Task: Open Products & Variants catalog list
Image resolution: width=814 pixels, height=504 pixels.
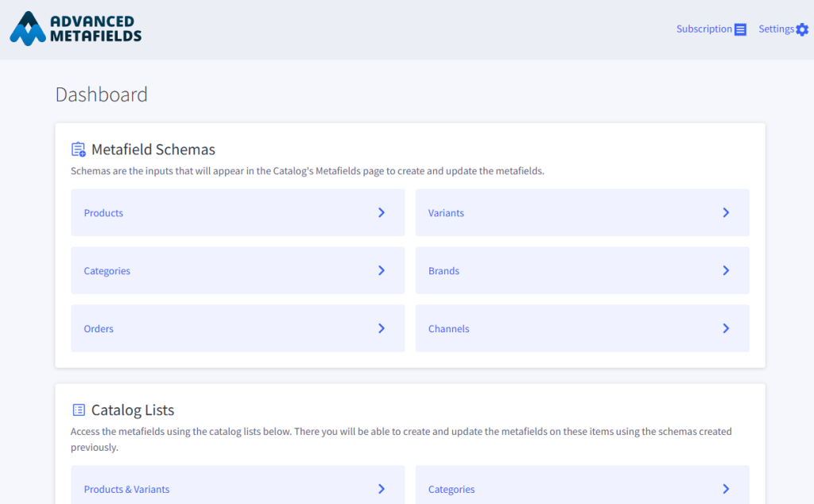Action: 238,485
